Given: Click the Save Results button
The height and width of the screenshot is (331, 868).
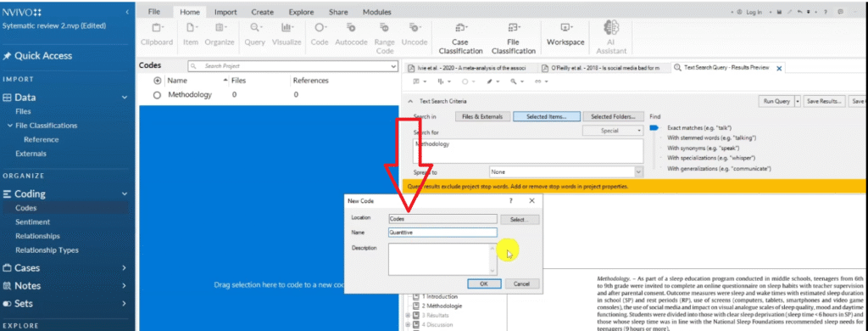Looking at the screenshot, I should point(824,102).
